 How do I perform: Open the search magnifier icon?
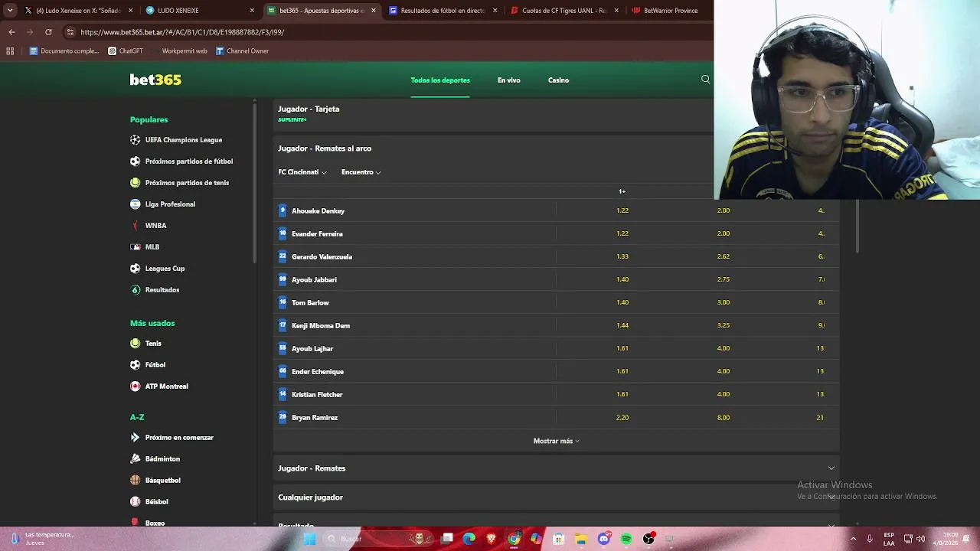[x=705, y=80]
